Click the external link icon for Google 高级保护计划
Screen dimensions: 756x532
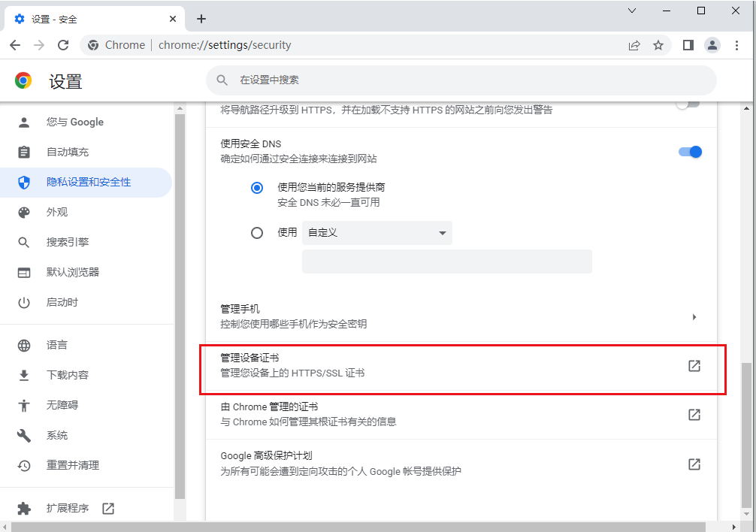[x=693, y=464]
